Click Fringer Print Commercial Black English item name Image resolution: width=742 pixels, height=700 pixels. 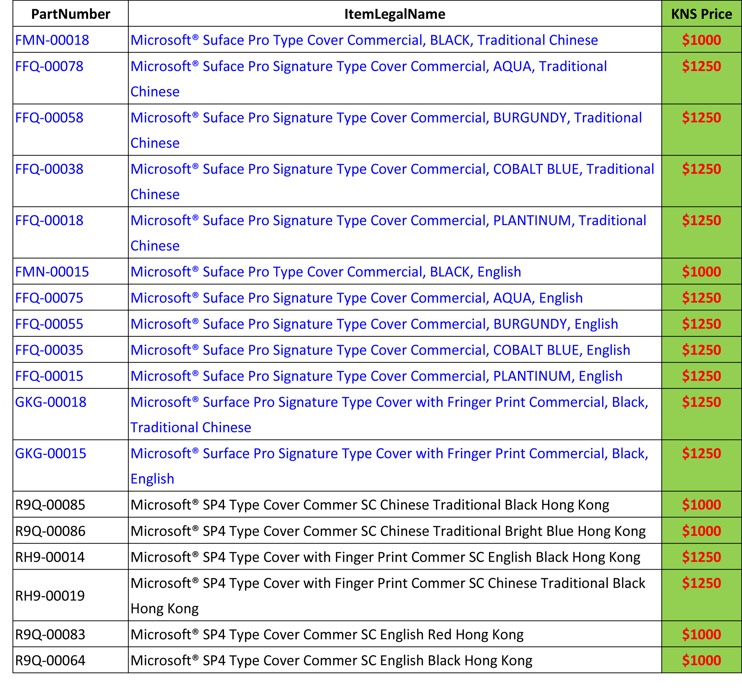pos(390,466)
